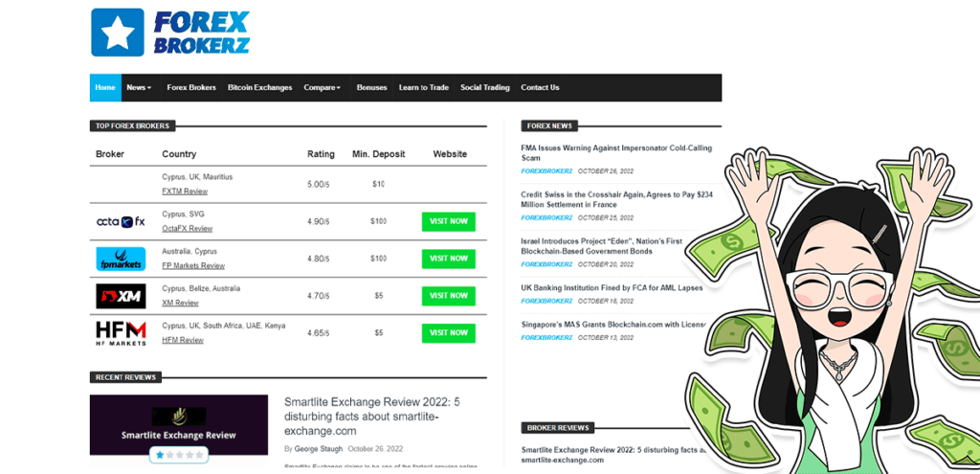980x474 pixels.
Task: Click the 4.90/5 rating value
Action: coord(319,221)
